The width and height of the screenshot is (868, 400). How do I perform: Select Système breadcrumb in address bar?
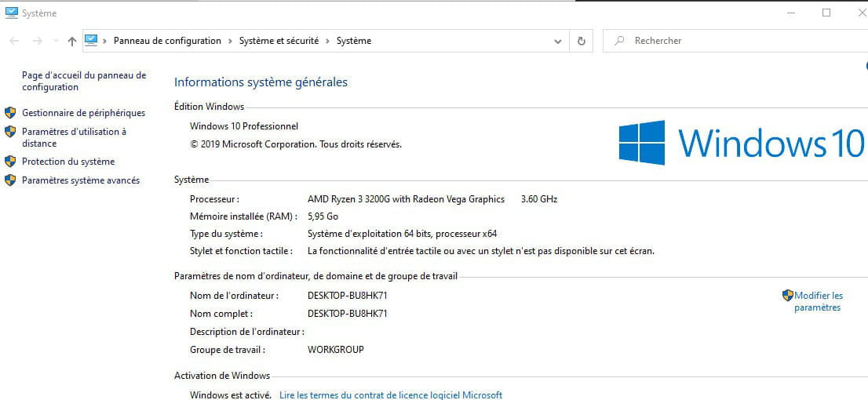354,41
